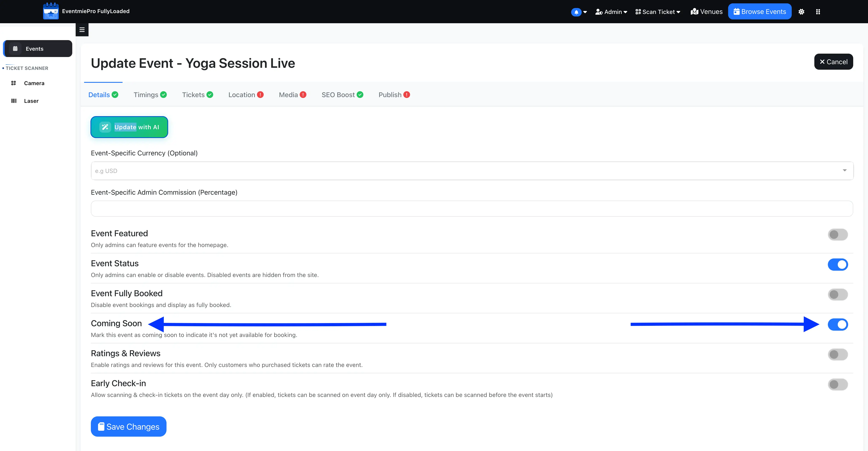Go to Venues page

[x=706, y=12]
